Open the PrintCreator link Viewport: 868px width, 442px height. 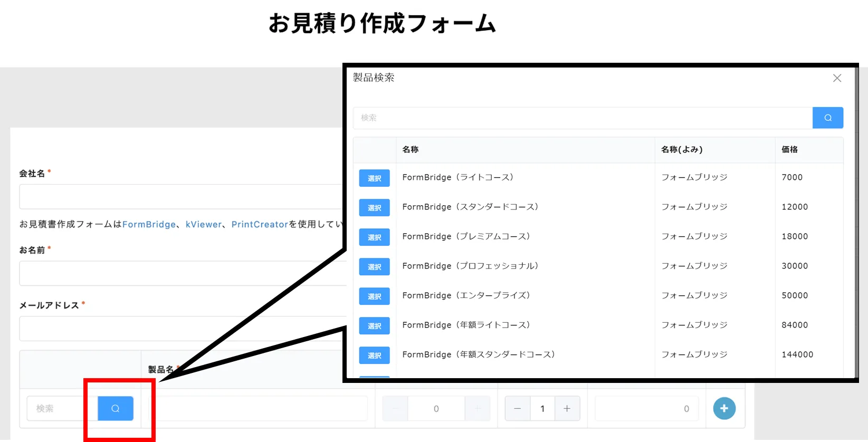(260, 224)
